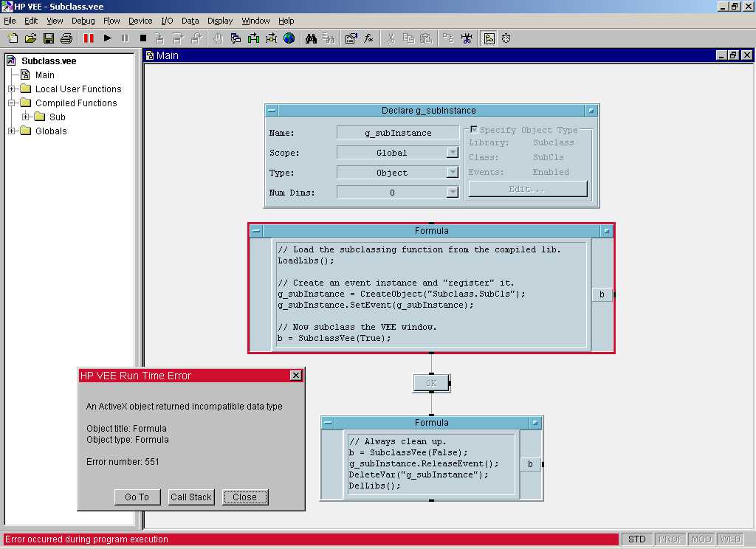This screenshot has width=756, height=549.
Task: Click the globe icon in toolbar
Action: [289, 38]
